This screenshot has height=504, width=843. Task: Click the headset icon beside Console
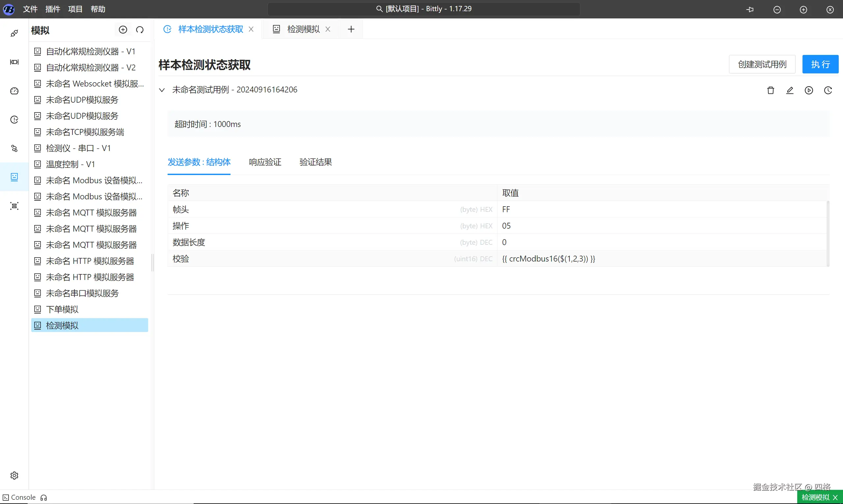(x=43, y=497)
